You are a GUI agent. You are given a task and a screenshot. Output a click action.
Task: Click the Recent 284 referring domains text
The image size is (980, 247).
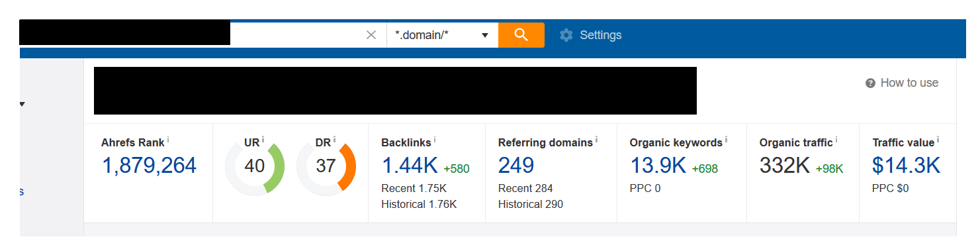tap(525, 188)
